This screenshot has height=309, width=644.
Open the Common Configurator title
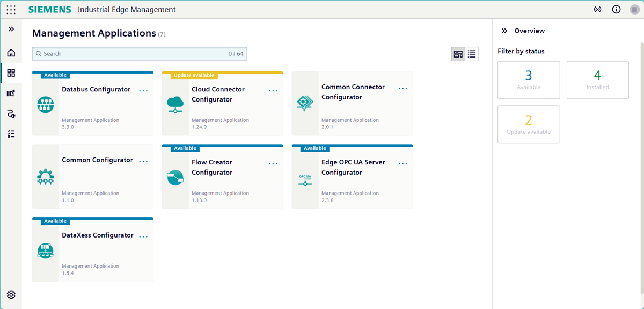pyautogui.click(x=97, y=160)
